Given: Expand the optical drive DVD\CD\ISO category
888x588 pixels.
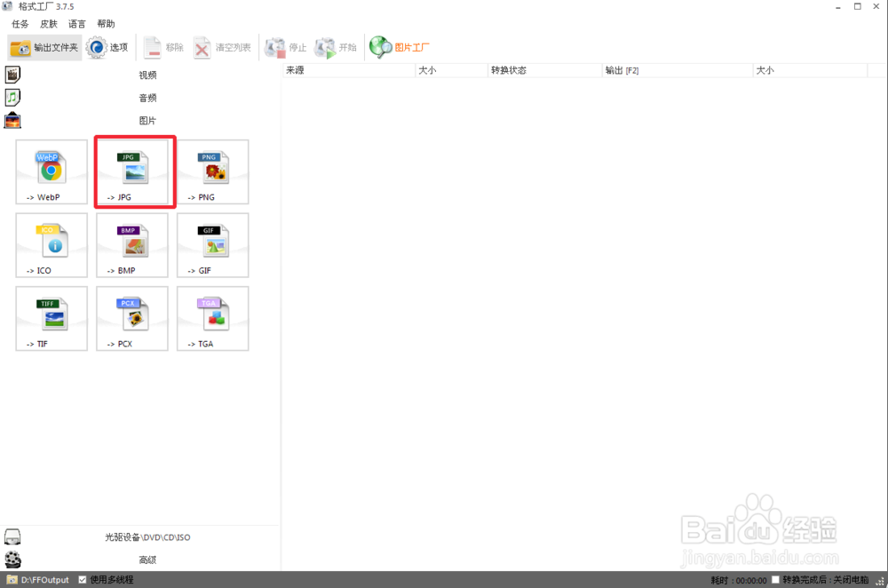Looking at the screenshot, I should [147, 537].
